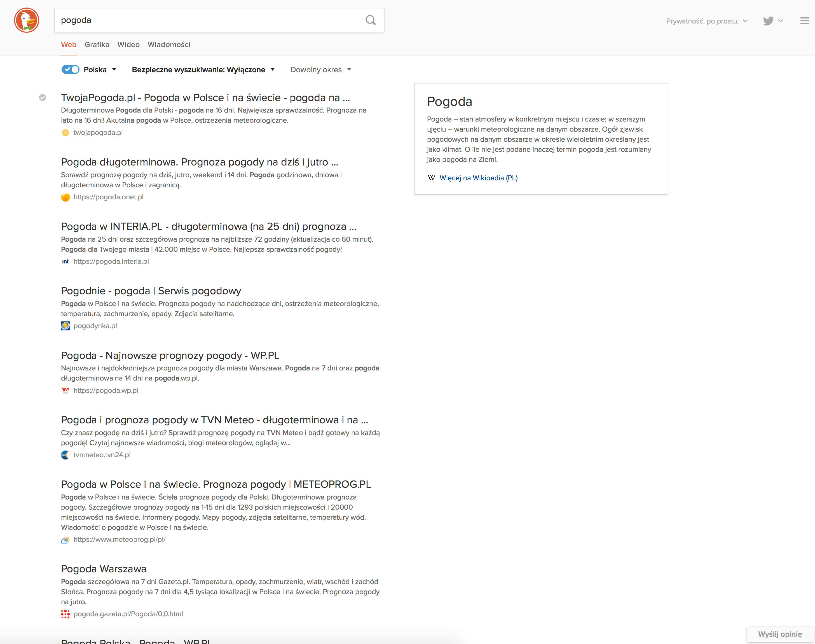815x644 pixels.
Task: Open the TVN Meteo result title
Action: [x=215, y=420]
